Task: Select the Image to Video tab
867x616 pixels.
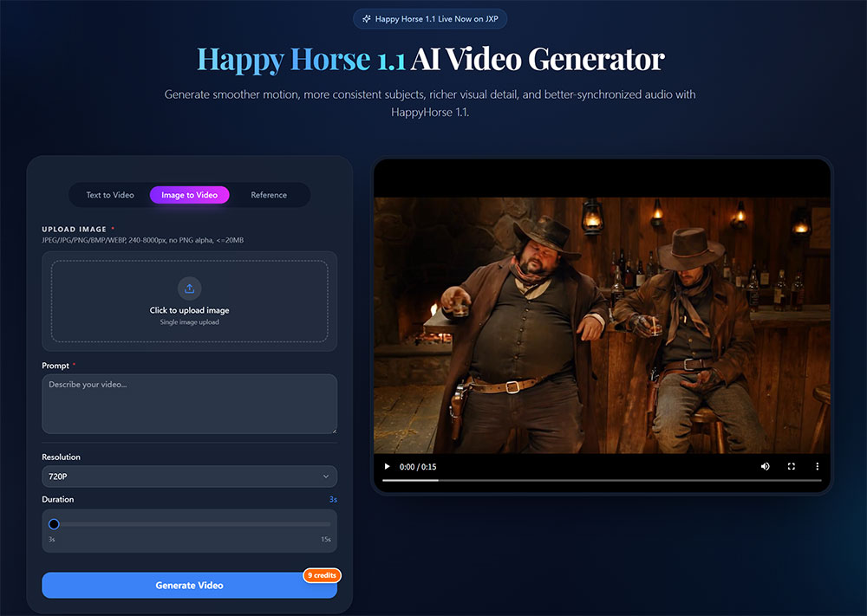Action: pos(189,195)
